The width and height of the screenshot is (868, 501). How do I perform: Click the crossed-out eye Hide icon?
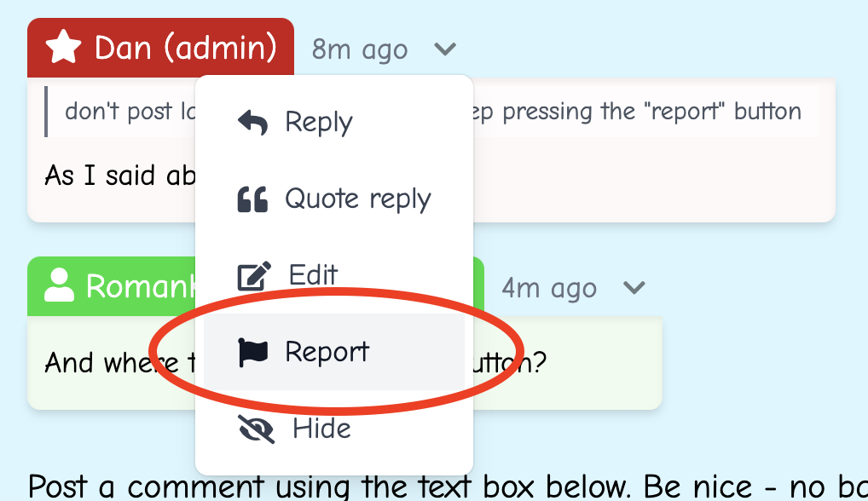pyautogui.click(x=256, y=429)
